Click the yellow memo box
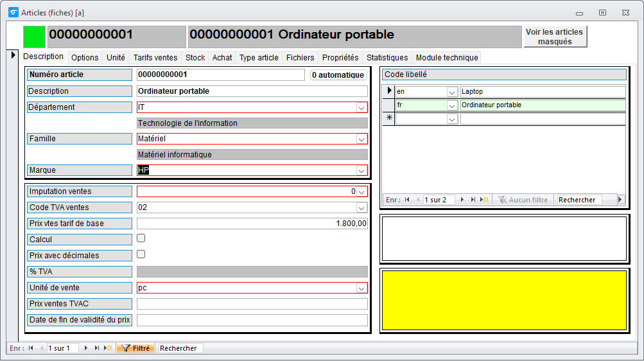This screenshot has width=644, height=361. [x=504, y=300]
